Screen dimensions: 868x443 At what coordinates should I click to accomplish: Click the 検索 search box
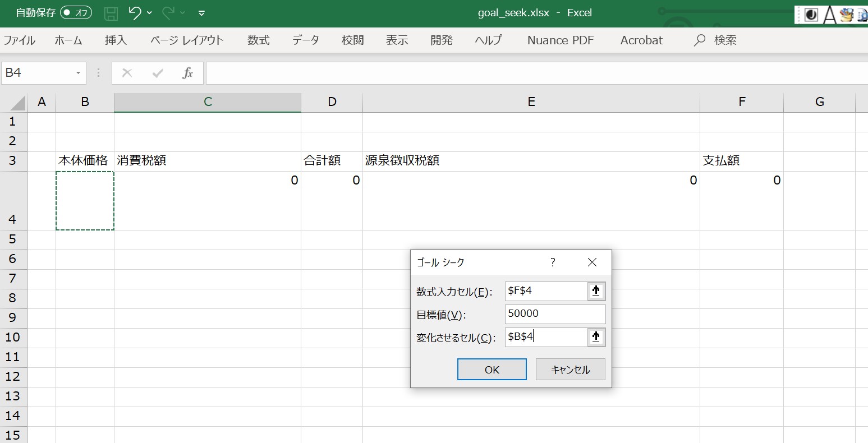[716, 40]
